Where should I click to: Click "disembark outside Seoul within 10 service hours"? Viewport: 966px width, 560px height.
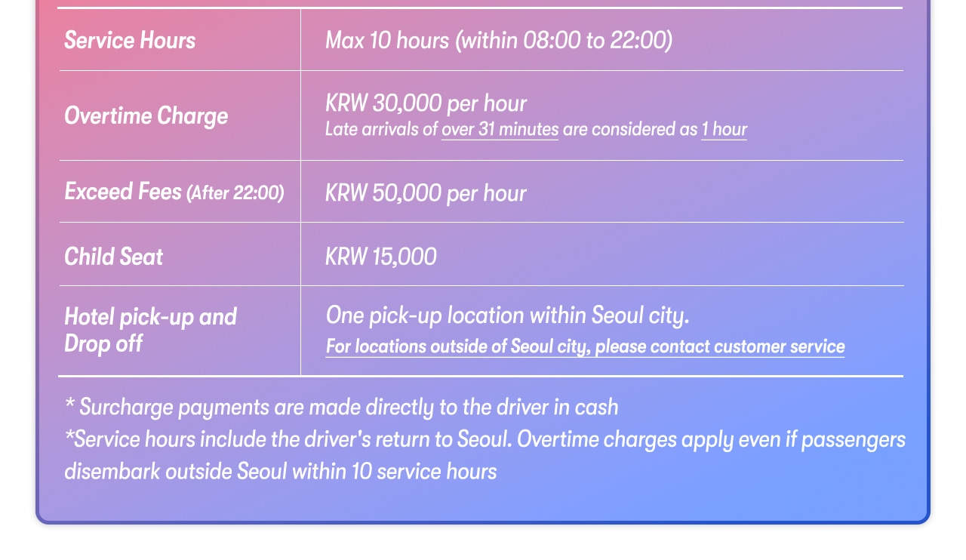281,471
